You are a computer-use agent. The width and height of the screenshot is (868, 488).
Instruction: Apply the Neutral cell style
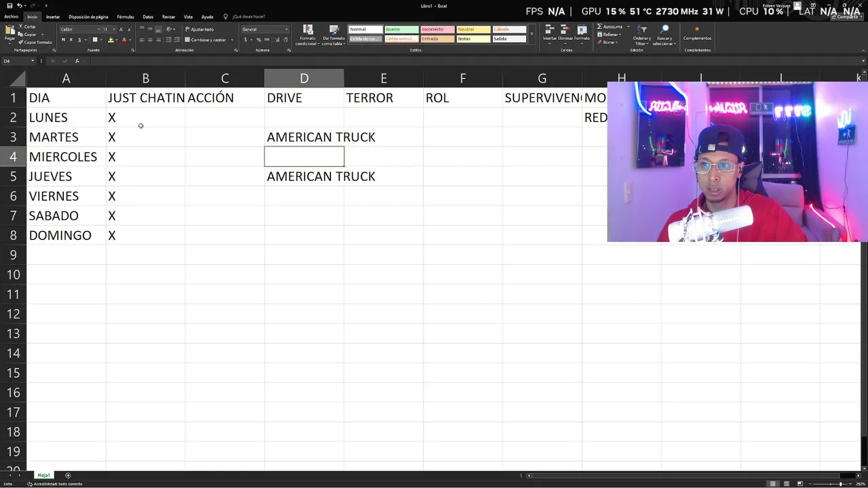473,29
